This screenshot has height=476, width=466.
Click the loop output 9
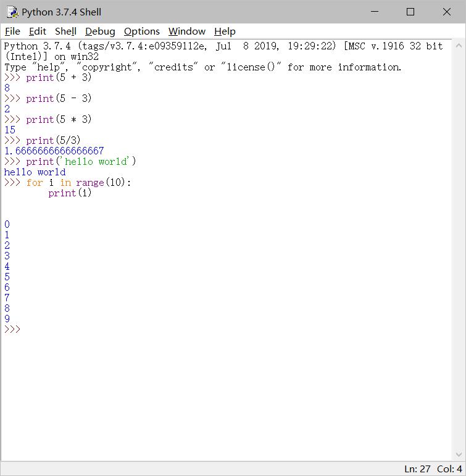tap(7, 319)
